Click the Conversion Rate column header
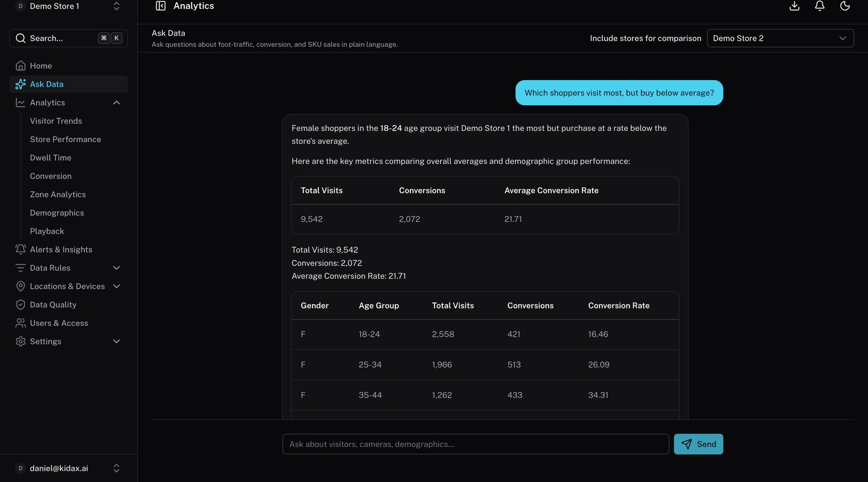The image size is (868, 482). (x=619, y=305)
